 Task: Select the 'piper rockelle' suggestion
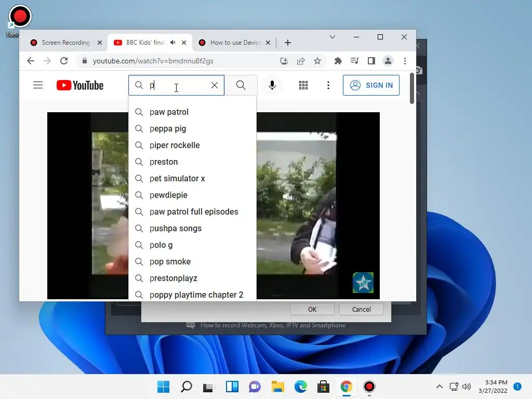click(x=192, y=145)
